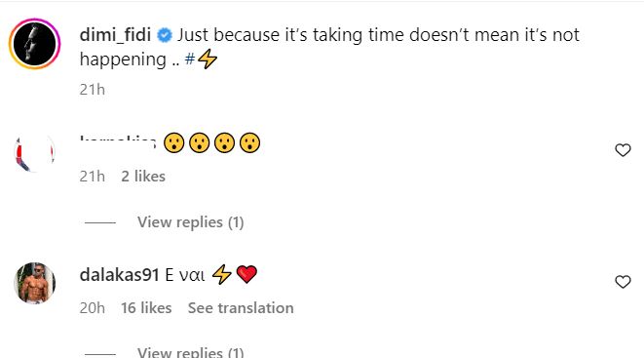Image resolution: width=644 pixels, height=358 pixels.
Task: Like the comment with four surprised emojis
Action: coord(623,150)
